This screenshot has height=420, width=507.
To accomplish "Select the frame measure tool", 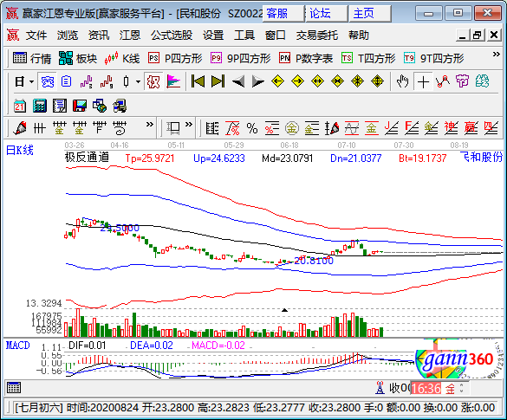I will pos(173,128).
